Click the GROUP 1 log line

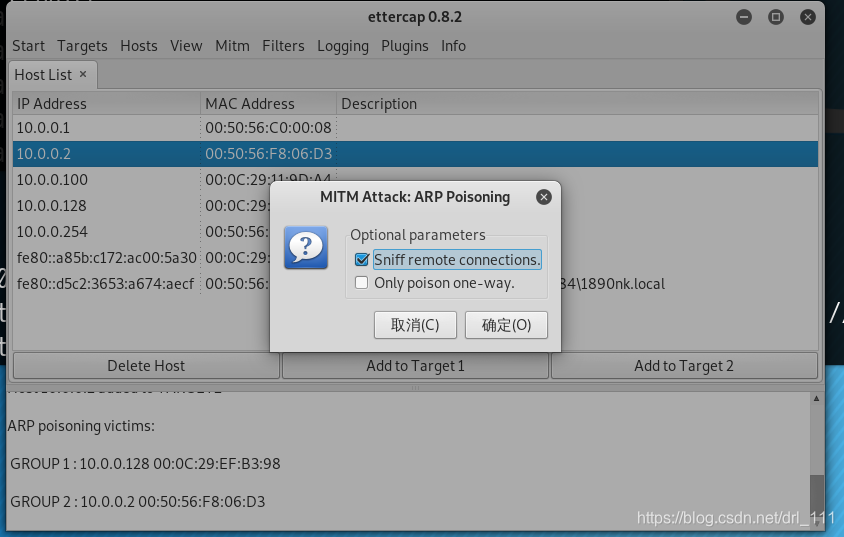point(145,464)
